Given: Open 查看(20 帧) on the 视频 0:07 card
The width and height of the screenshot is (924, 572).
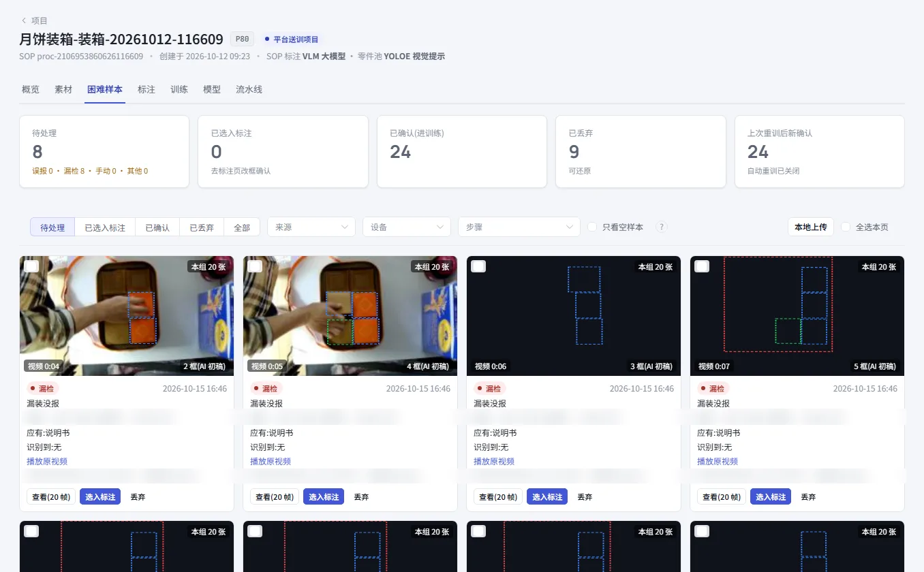Looking at the screenshot, I should 722,497.
